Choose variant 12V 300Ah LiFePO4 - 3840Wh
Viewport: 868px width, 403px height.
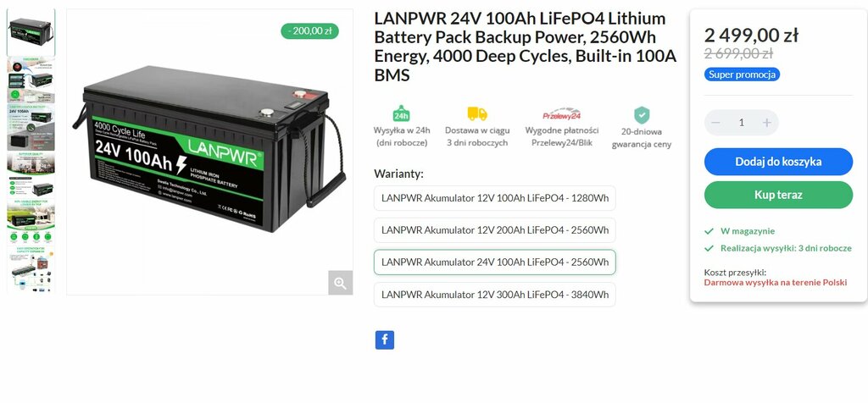[495, 295]
